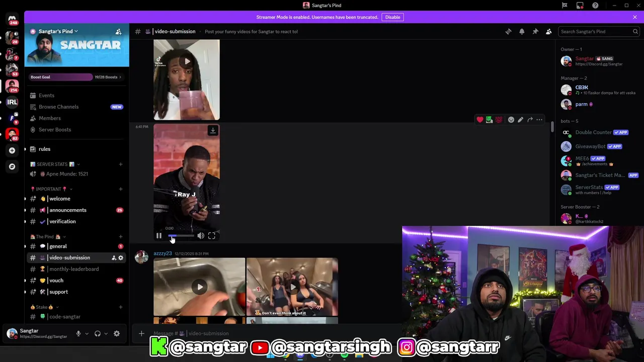Go to the vouch channel
This screenshot has width=644, height=362.
coord(76,281)
